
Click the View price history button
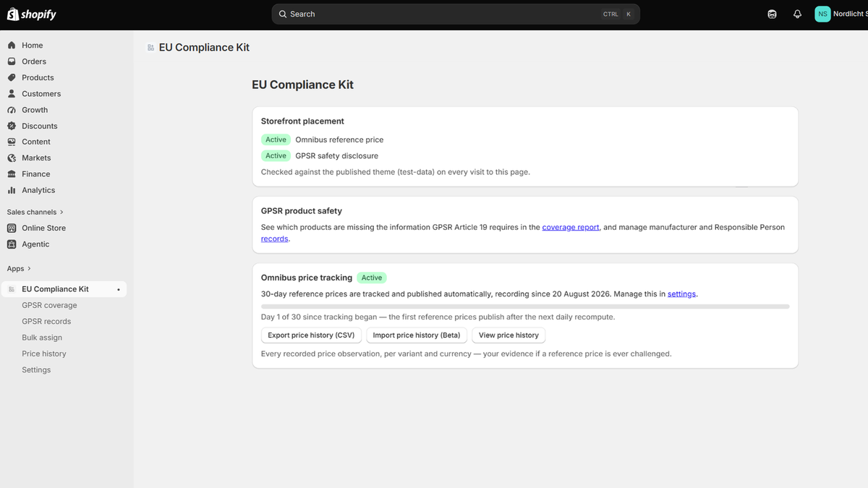click(x=509, y=335)
